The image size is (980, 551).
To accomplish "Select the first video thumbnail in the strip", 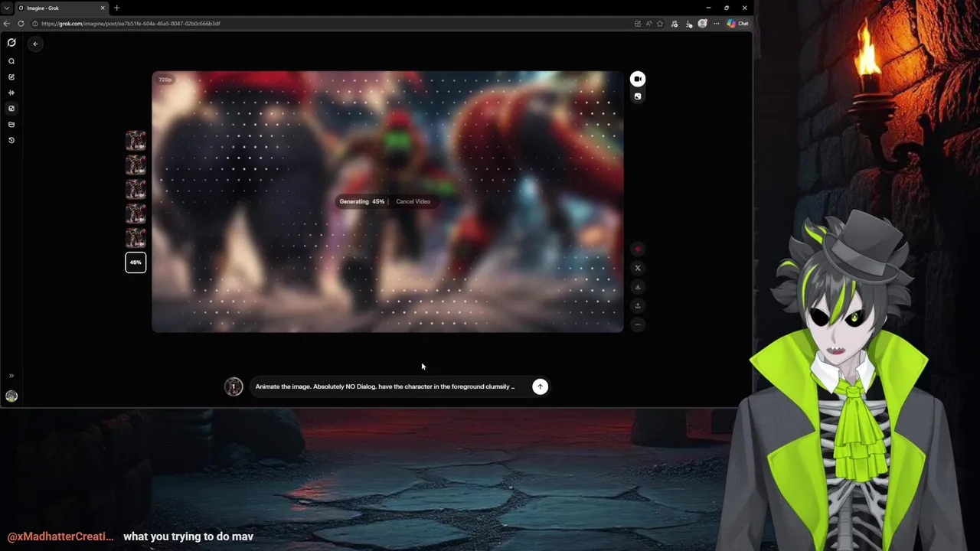I will coord(136,140).
